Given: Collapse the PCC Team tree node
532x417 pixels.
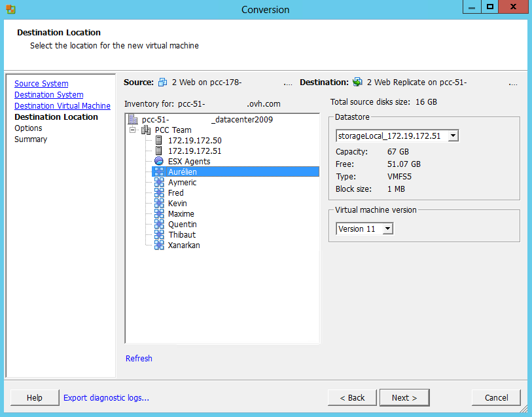Looking at the screenshot, I should point(133,130).
